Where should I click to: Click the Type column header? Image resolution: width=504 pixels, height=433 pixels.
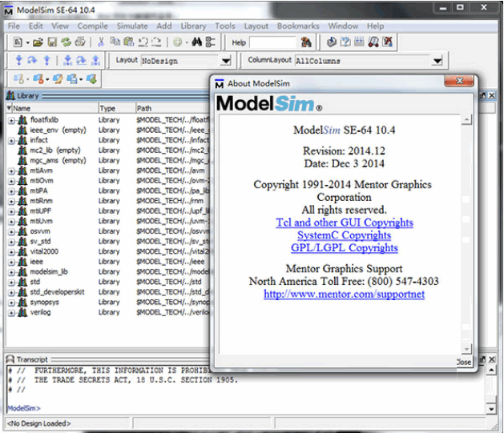(116, 108)
